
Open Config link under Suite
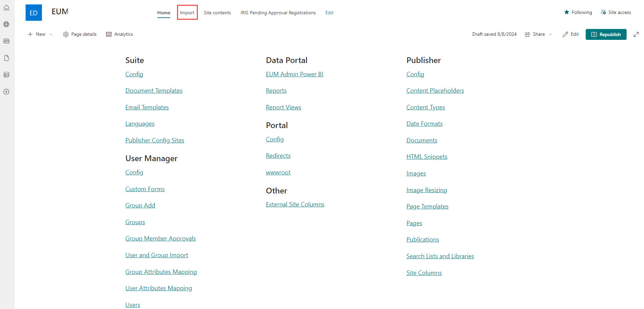pyautogui.click(x=134, y=74)
